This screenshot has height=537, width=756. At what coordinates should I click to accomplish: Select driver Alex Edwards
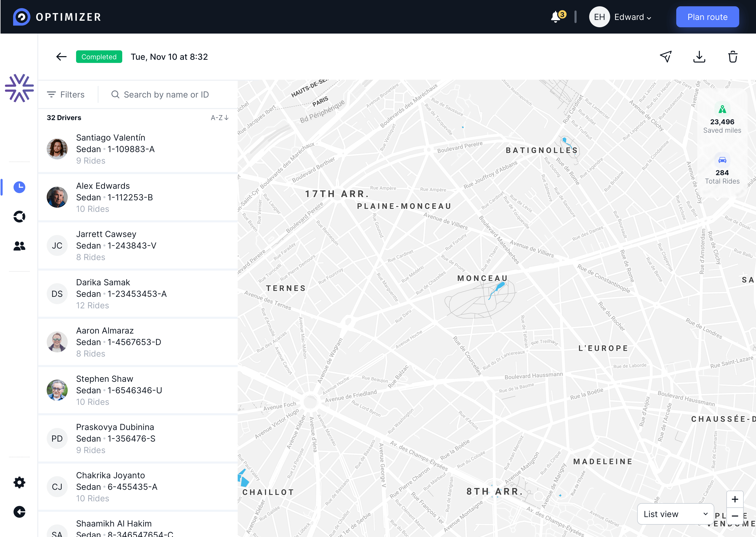[x=137, y=197]
